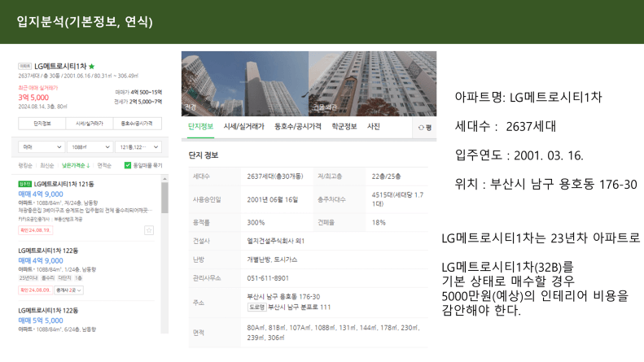The image size is (644, 362).
Task: Open the 121동,122 building dropdown
Action: pyautogui.click(x=138, y=147)
